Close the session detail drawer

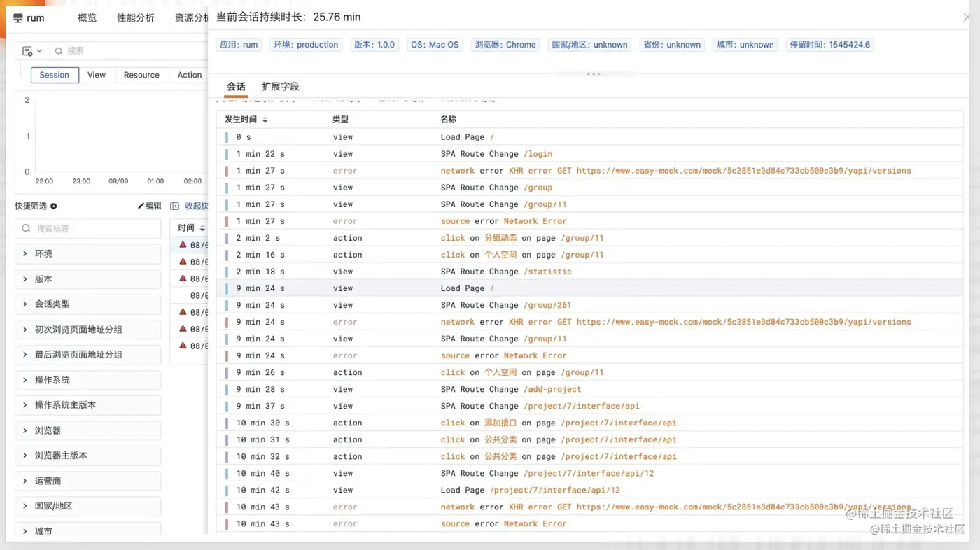966,17
